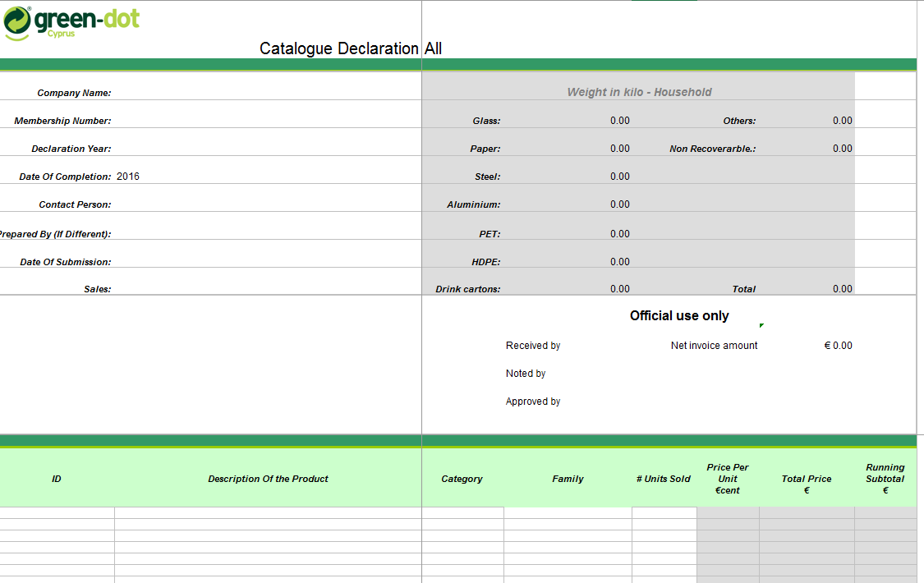The width and height of the screenshot is (924, 583).
Task: Click the Noted by label
Action: coord(526,374)
